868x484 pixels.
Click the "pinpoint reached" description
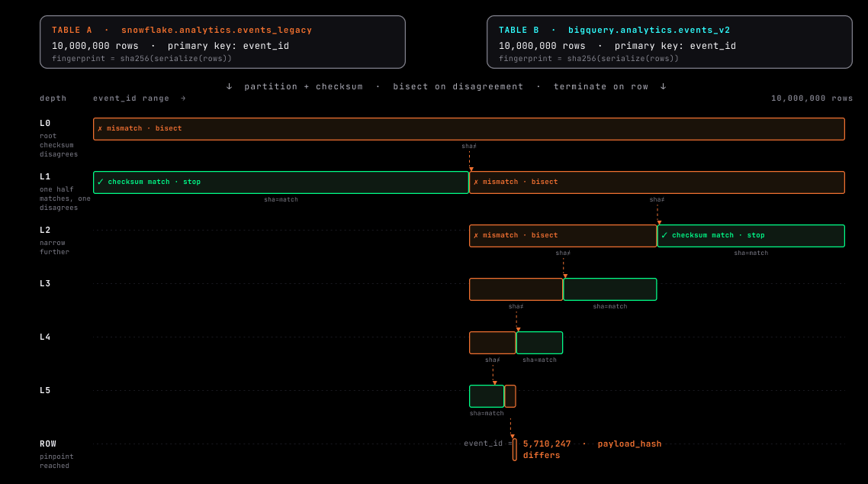coord(56,461)
